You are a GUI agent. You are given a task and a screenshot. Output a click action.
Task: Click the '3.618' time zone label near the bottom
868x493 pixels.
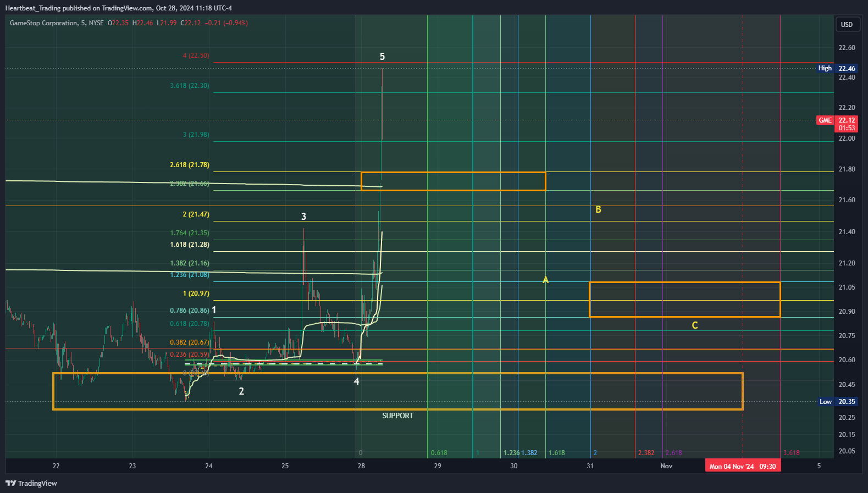[x=791, y=453]
